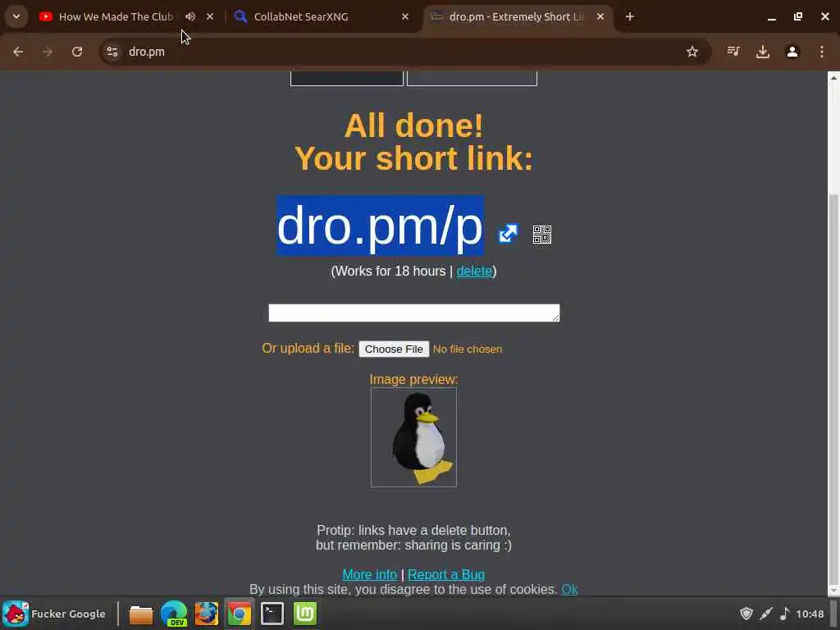Screen dimensions: 840x630
Task: Reload the dro.pm page
Action: tap(77, 52)
